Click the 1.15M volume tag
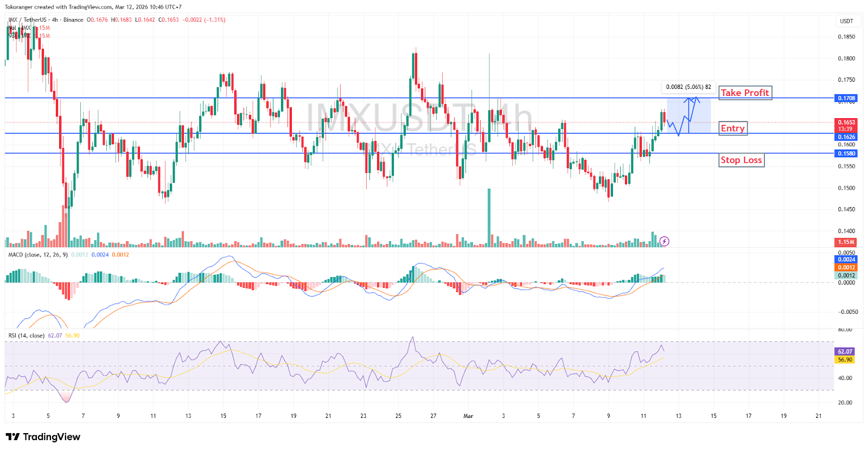 click(x=846, y=242)
